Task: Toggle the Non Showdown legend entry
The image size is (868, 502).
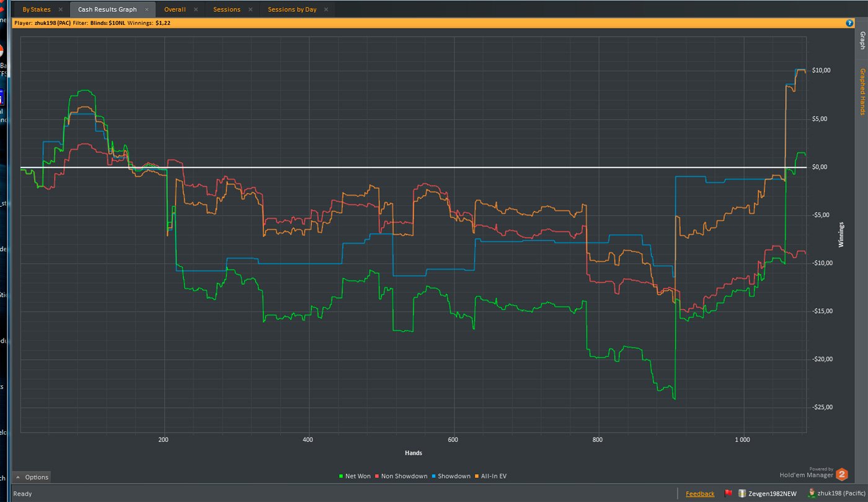Action: click(x=402, y=477)
